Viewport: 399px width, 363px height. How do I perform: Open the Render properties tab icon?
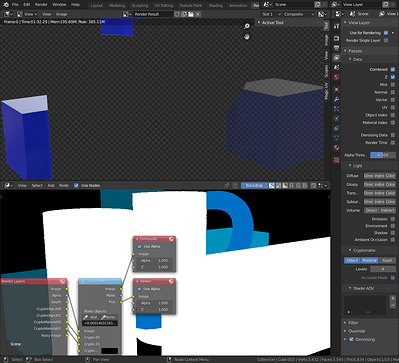pos(336,38)
